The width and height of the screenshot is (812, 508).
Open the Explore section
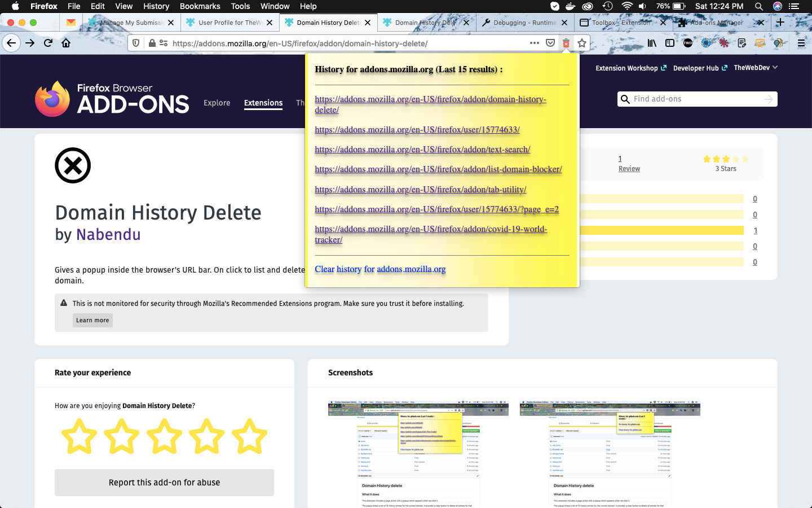point(217,103)
